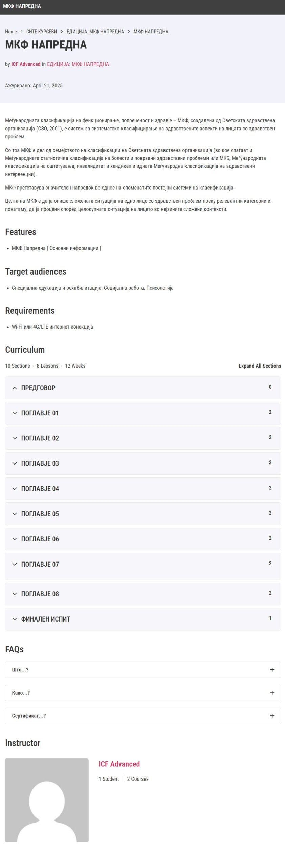
Task: Open ICF Advanced instructor name link
Action: point(119,764)
